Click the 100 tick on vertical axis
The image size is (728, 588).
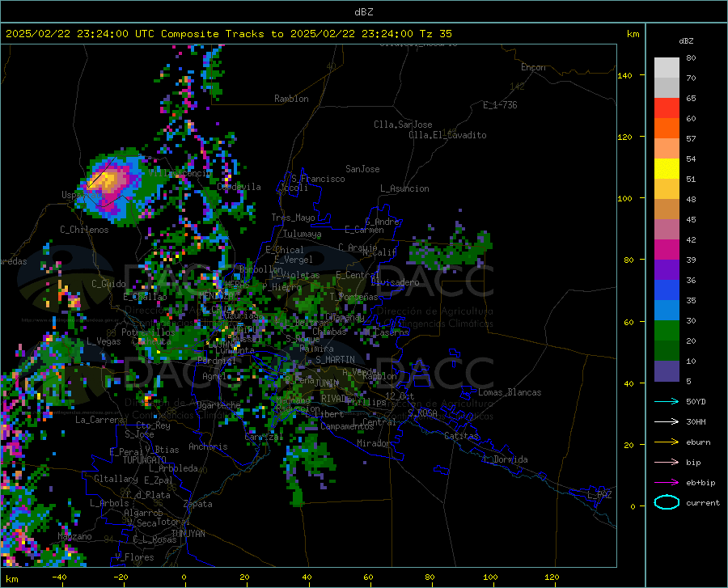pyautogui.click(x=624, y=198)
